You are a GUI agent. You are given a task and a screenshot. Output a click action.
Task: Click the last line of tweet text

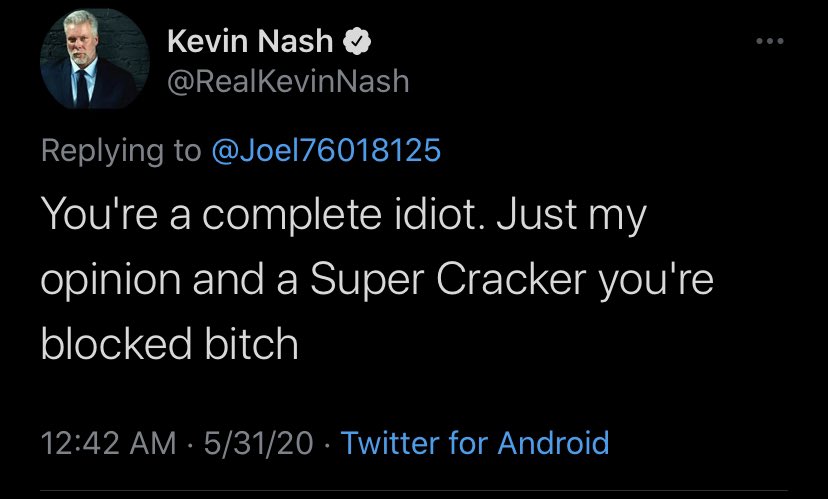pos(170,344)
